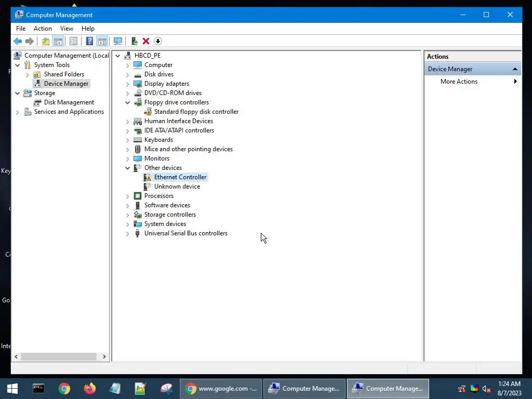Open the Help menu
Image resolution: width=532 pixels, height=399 pixels.
tap(88, 29)
